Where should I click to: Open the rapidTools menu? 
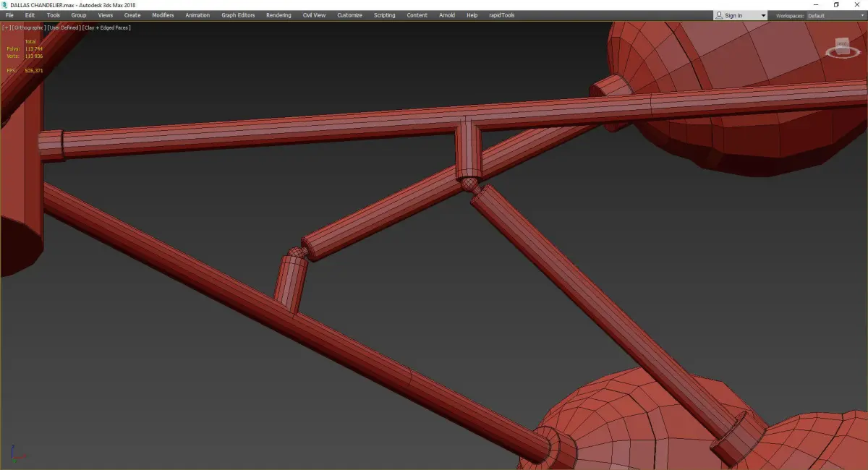point(501,15)
